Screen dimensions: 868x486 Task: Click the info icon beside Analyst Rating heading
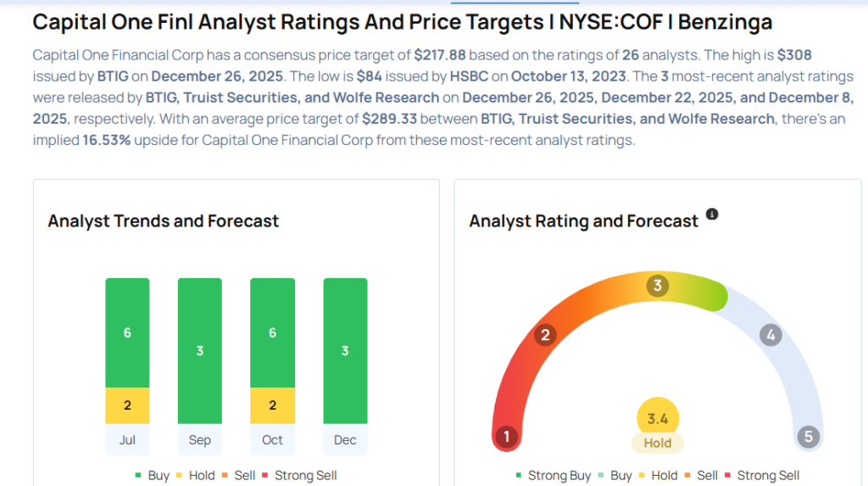coord(712,215)
